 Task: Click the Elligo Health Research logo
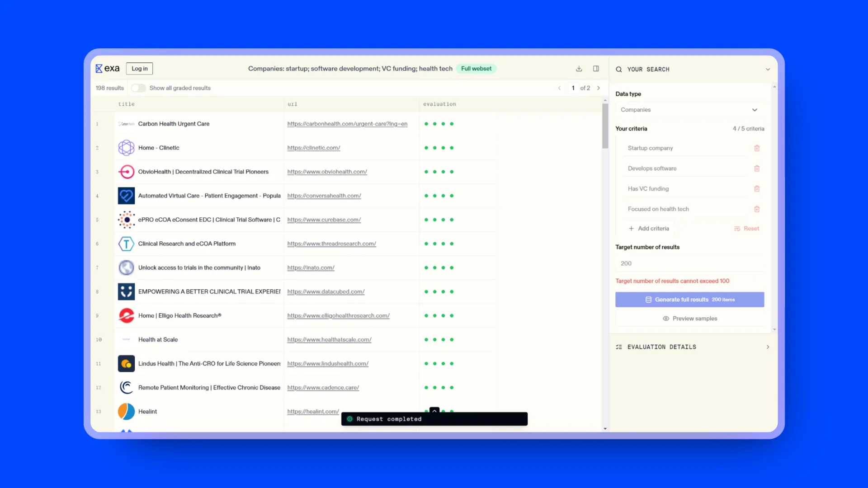pyautogui.click(x=126, y=315)
